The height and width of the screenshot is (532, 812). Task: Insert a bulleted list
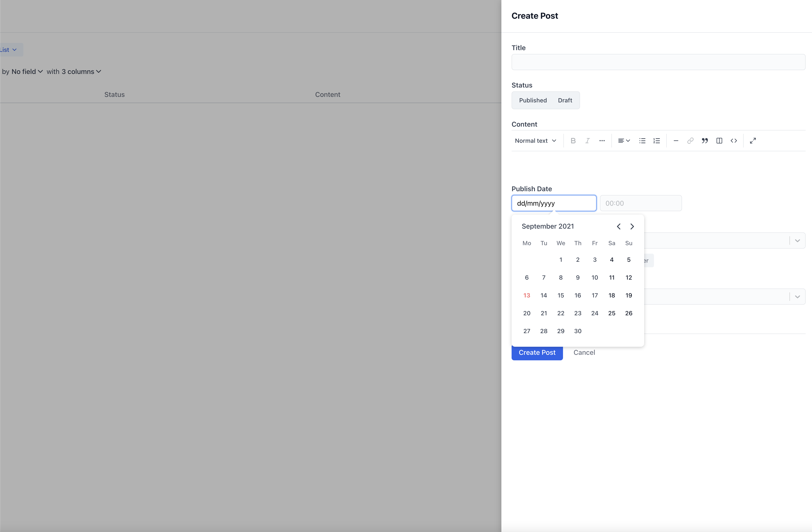(642, 141)
